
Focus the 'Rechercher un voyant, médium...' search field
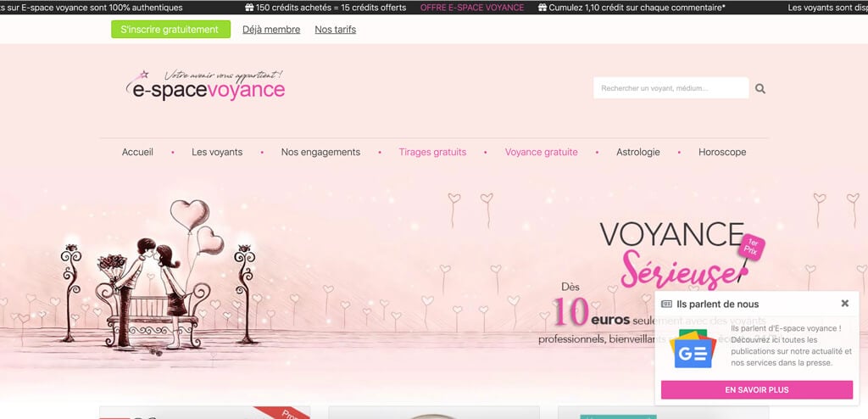(671, 88)
